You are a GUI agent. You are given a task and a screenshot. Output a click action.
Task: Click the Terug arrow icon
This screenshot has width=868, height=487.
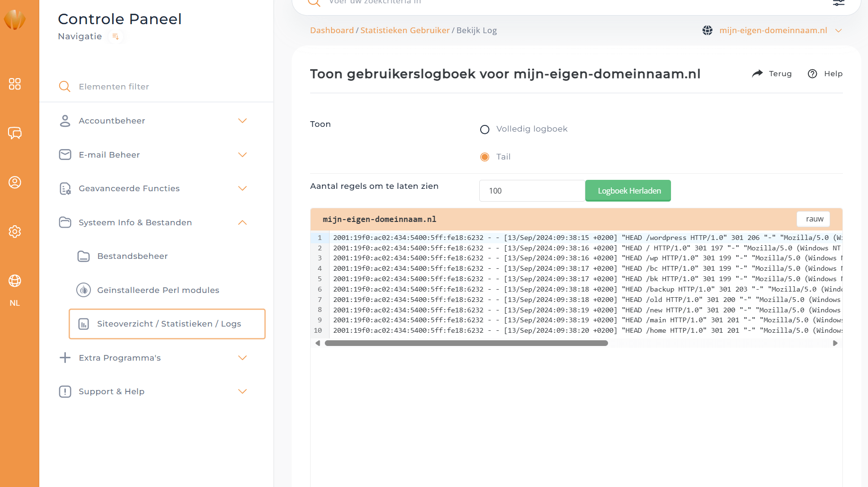758,73
